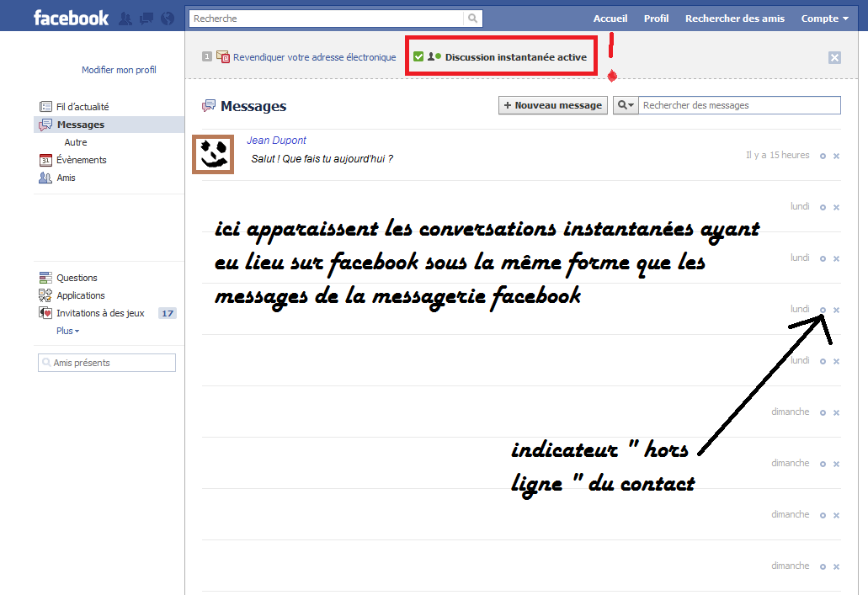868x595 pixels.
Task: Toggle read status on first lundi message
Action: click(x=823, y=207)
